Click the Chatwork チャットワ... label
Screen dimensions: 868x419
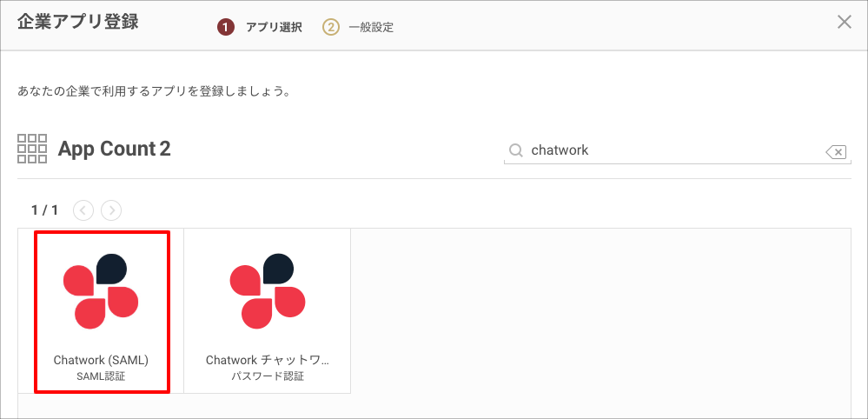(x=268, y=360)
